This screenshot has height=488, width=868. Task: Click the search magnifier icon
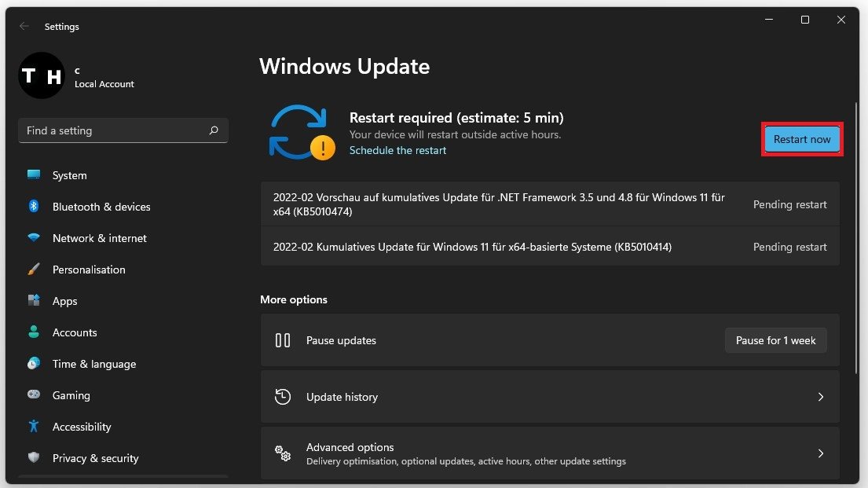point(214,130)
